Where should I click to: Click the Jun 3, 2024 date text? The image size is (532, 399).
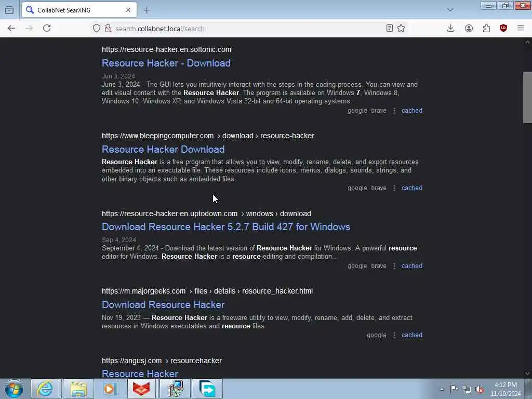118,76
